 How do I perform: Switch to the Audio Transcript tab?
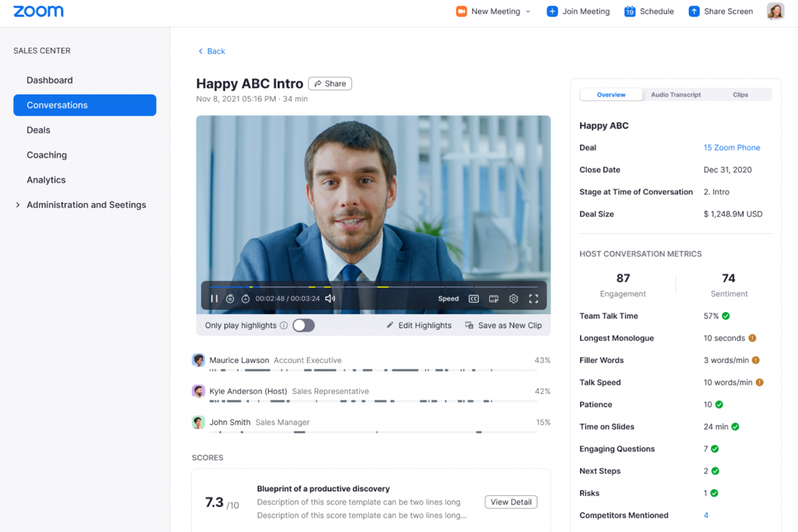[675, 94]
